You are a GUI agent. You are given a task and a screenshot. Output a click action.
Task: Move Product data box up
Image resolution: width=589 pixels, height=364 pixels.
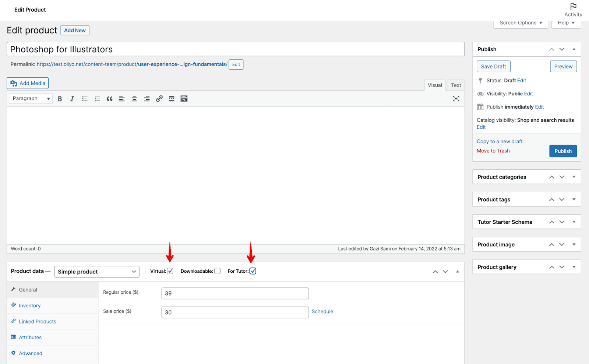435,272
